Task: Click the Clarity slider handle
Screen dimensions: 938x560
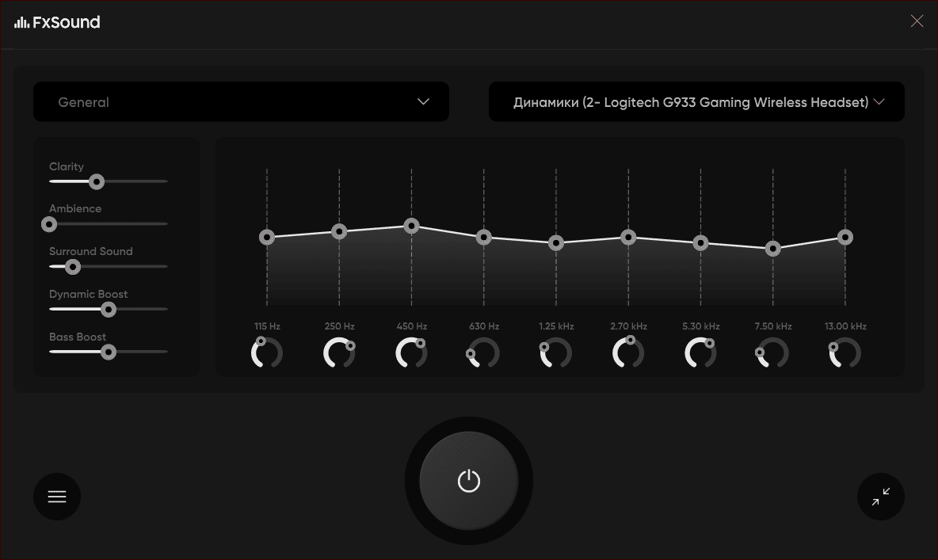Action: click(97, 181)
